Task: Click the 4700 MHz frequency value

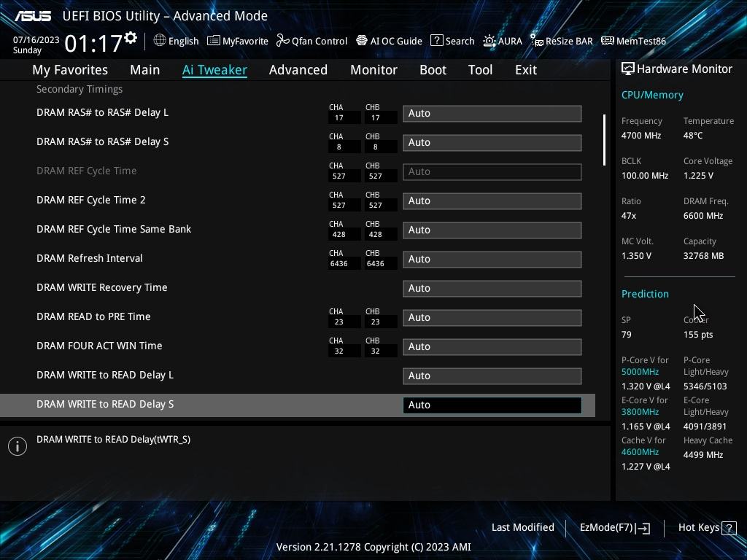Action: (x=641, y=135)
